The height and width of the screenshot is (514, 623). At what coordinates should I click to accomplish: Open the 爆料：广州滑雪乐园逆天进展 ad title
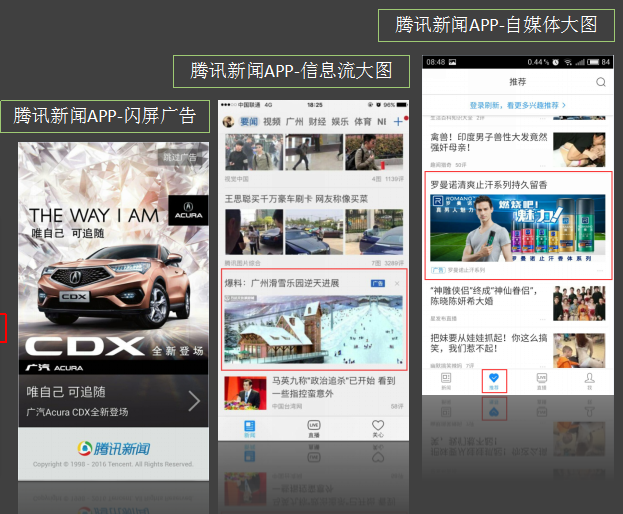click(282, 283)
